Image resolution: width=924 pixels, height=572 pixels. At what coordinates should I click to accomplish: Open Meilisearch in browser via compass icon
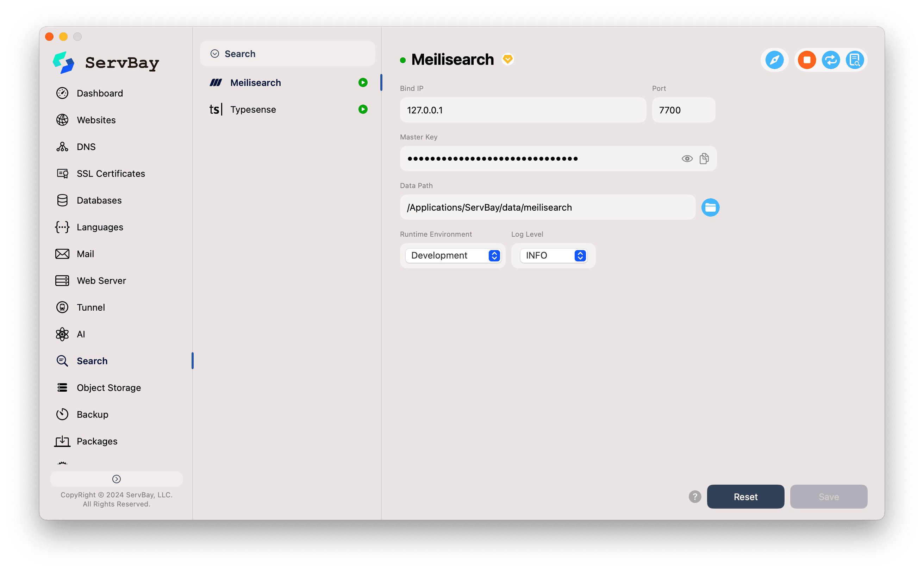[775, 60]
